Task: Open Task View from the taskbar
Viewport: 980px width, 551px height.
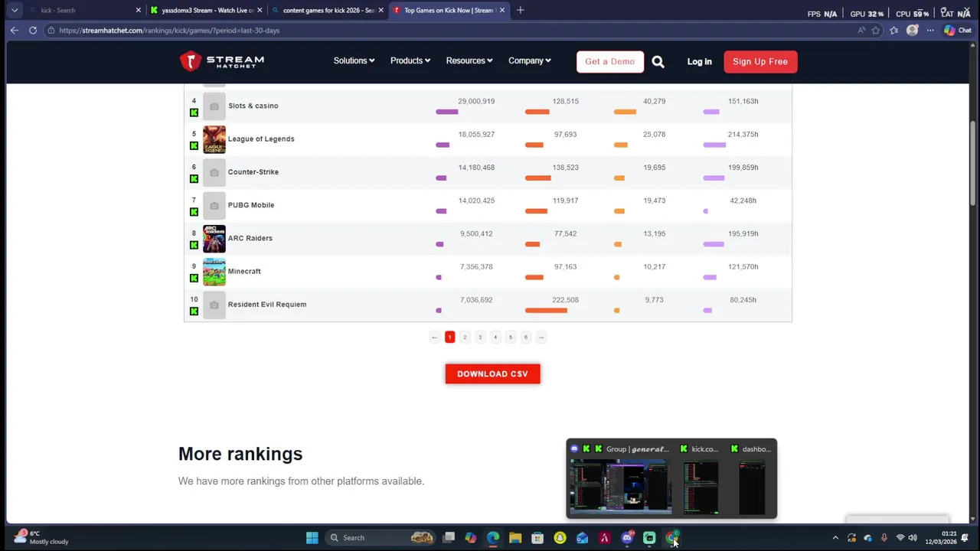Action: click(449, 537)
